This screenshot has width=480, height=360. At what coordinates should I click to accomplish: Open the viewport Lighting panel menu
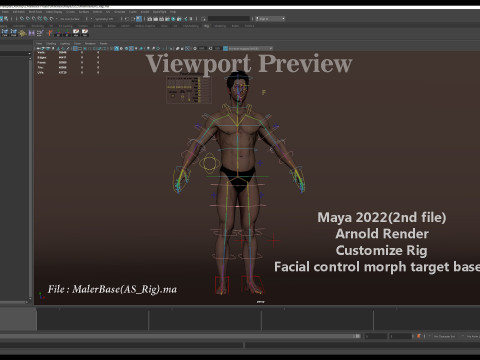pyautogui.click(x=65, y=43)
